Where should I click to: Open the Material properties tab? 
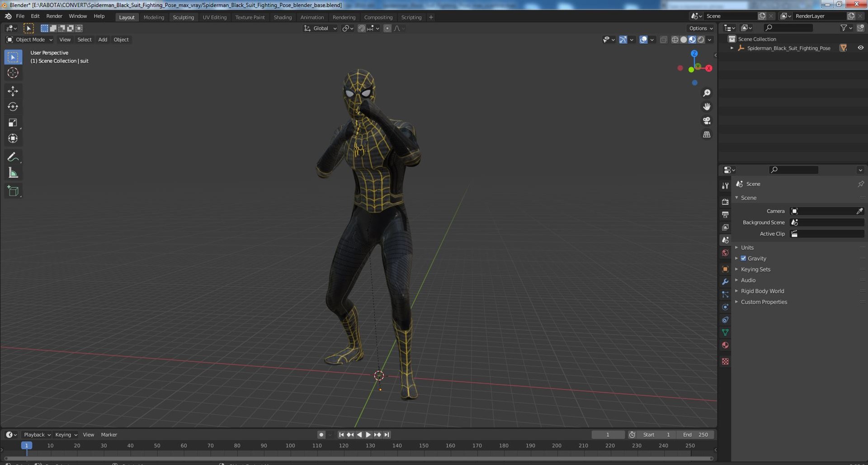coord(725,345)
